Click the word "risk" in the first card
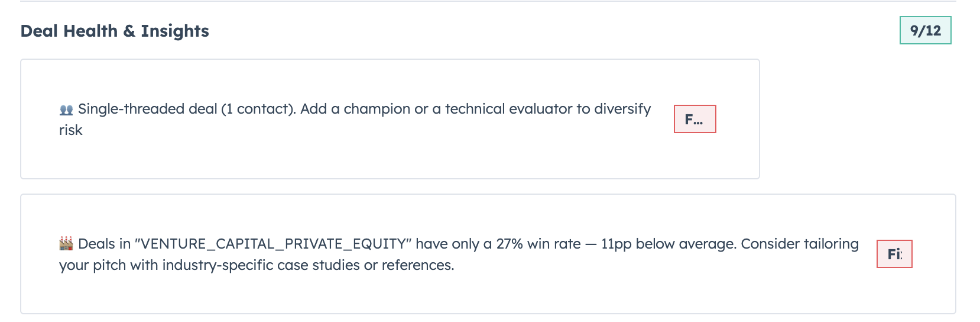The height and width of the screenshot is (322, 980). pos(70,130)
